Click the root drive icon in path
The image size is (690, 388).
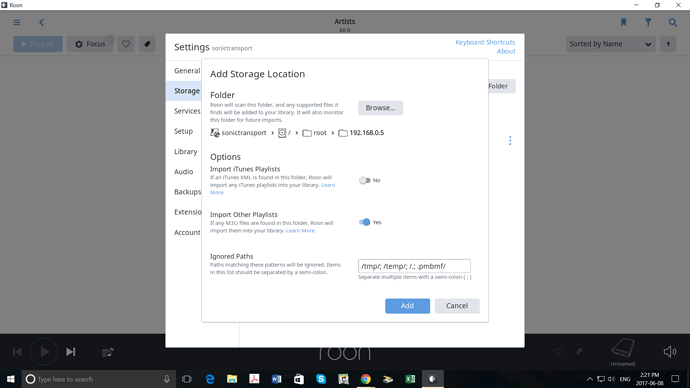click(282, 133)
